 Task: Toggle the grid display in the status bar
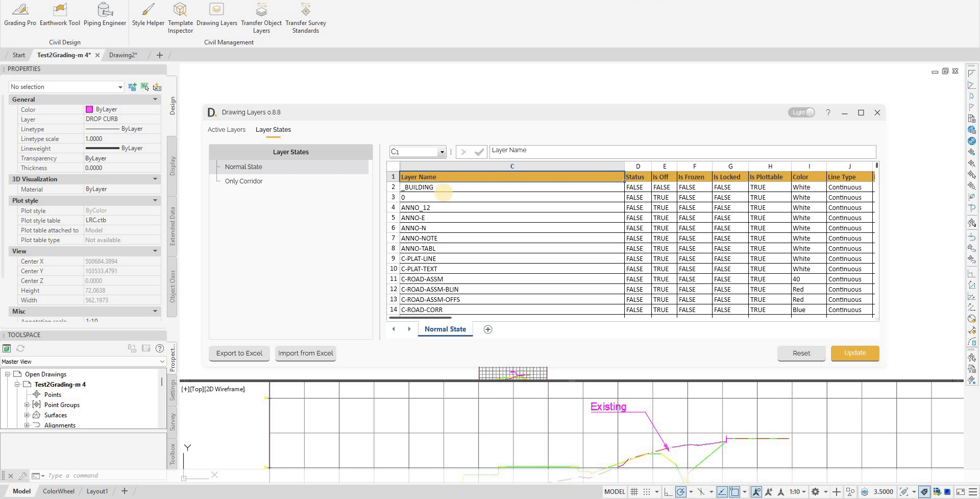pos(634,491)
